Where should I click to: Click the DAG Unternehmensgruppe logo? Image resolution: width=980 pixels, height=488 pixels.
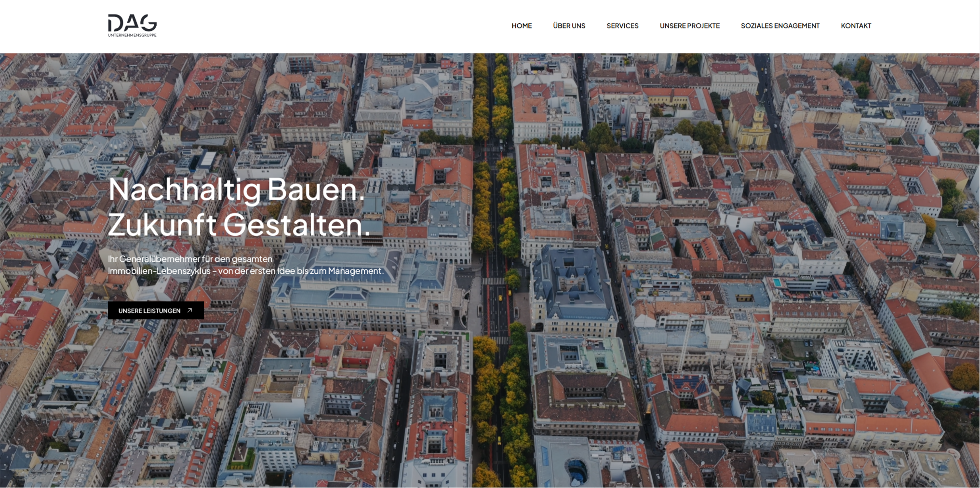132,26
